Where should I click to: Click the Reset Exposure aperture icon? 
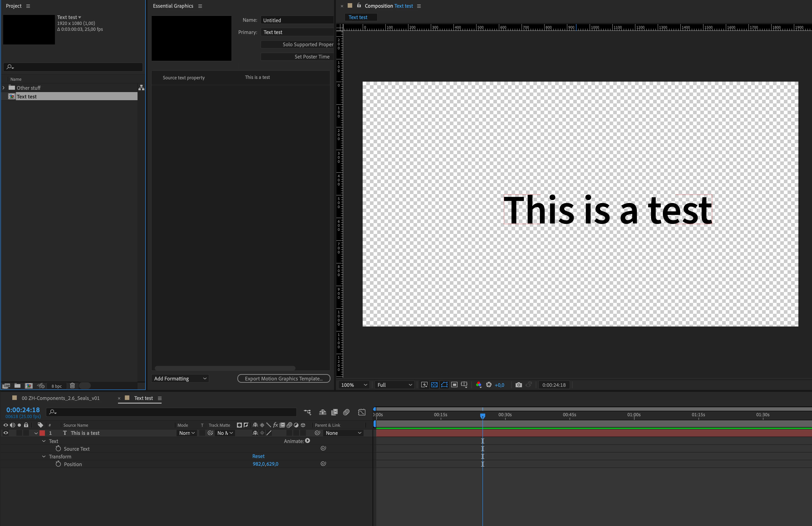point(489,385)
